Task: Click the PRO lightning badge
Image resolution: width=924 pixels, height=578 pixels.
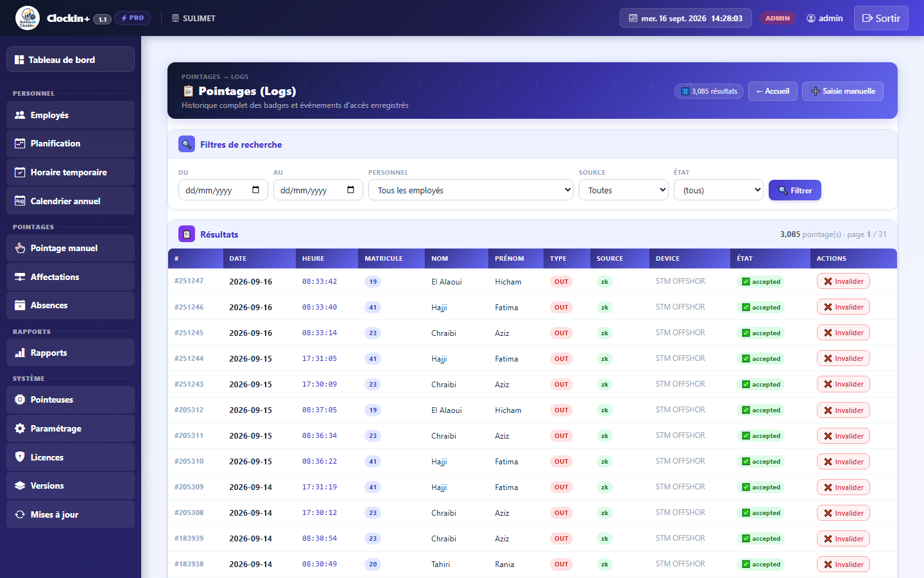Action: tap(133, 18)
